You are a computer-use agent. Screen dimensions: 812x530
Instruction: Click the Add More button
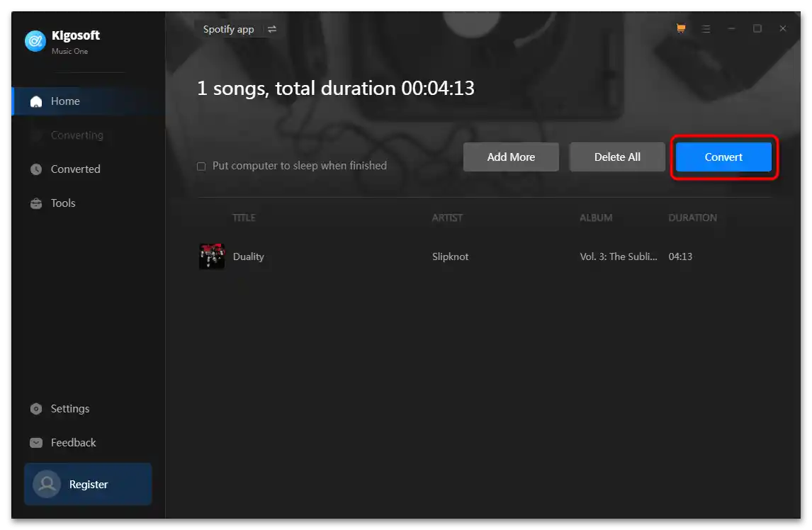[511, 157]
